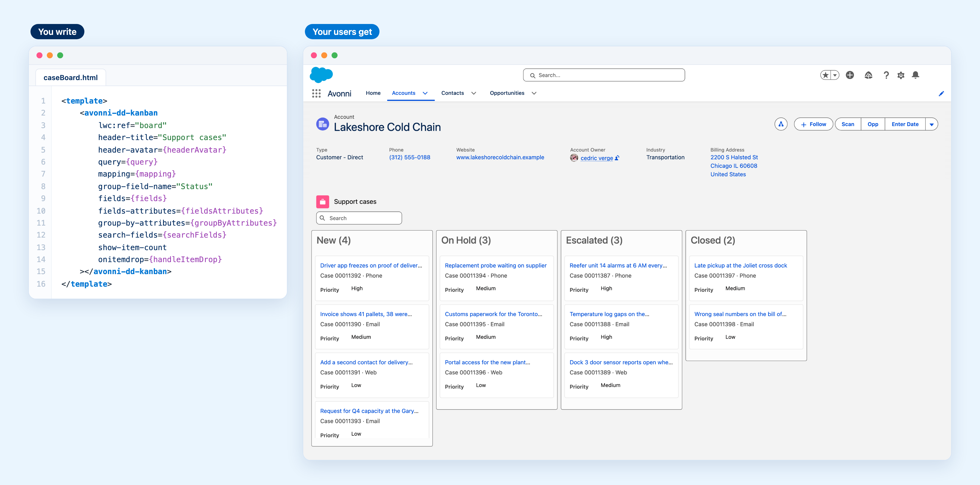Click the Follow button
The height and width of the screenshot is (485, 980).
tap(813, 125)
